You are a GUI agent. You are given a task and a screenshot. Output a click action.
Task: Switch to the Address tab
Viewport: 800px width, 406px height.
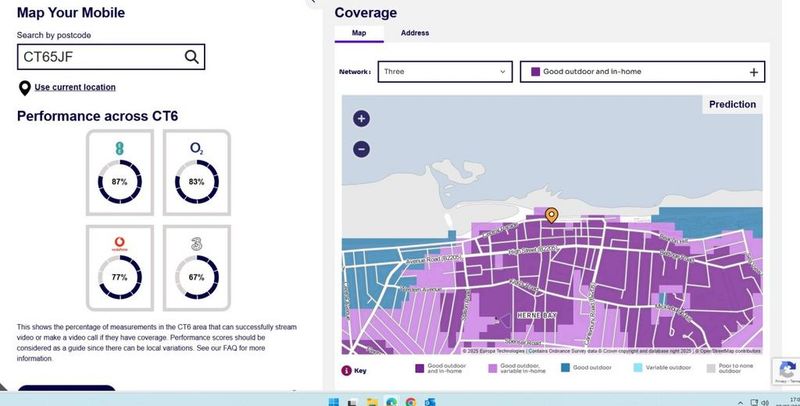[x=415, y=33]
